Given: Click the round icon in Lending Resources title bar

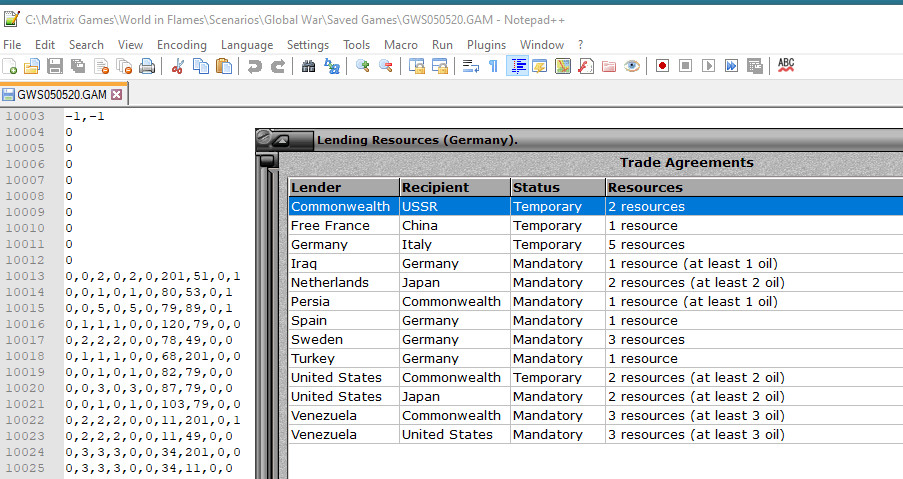Looking at the screenshot, I should click(x=263, y=136).
